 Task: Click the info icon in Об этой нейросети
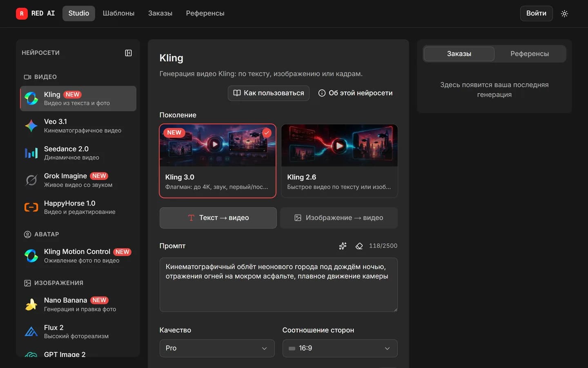[322, 93]
